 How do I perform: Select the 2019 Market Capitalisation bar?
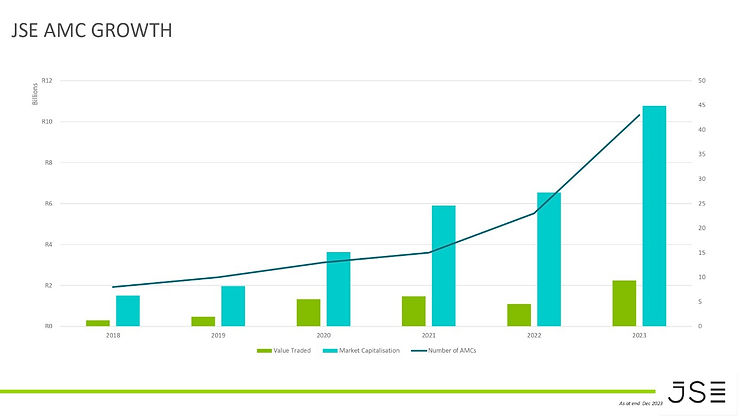(x=233, y=306)
